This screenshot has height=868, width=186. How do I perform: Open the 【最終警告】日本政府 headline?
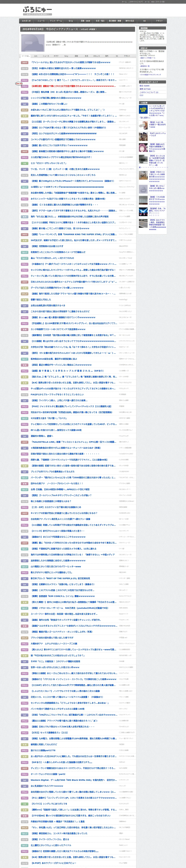(x=73, y=335)
